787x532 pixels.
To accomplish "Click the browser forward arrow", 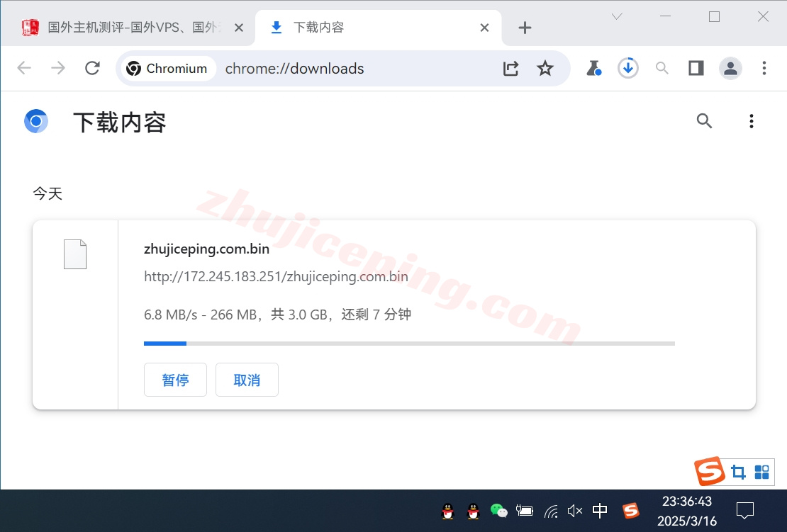I will click(x=58, y=68).
